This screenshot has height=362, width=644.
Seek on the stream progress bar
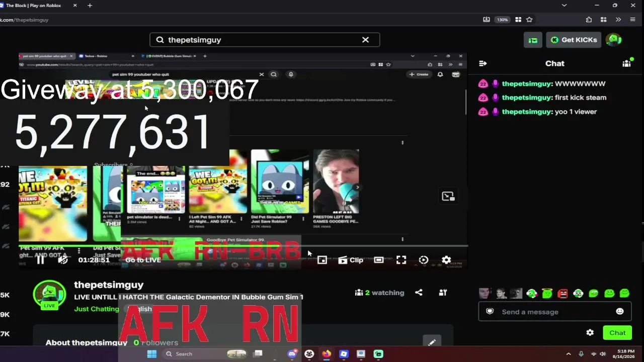[244, 246]
